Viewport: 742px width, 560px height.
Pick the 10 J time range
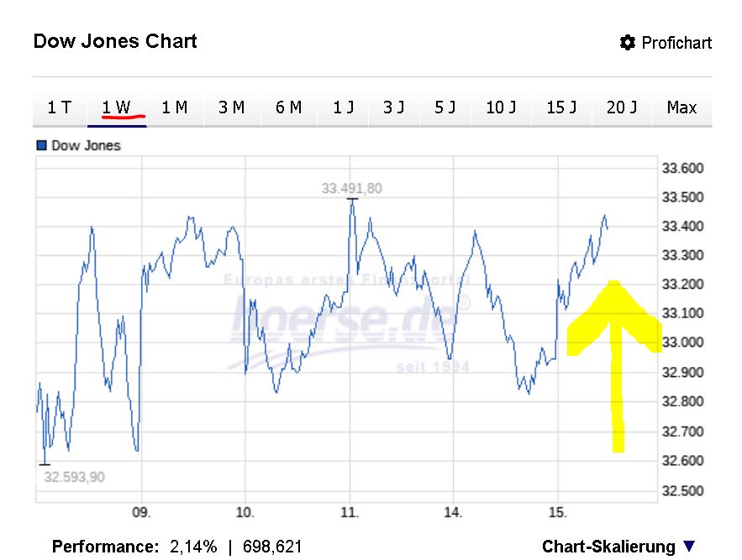pyautogui.click(x=501, y=107)
